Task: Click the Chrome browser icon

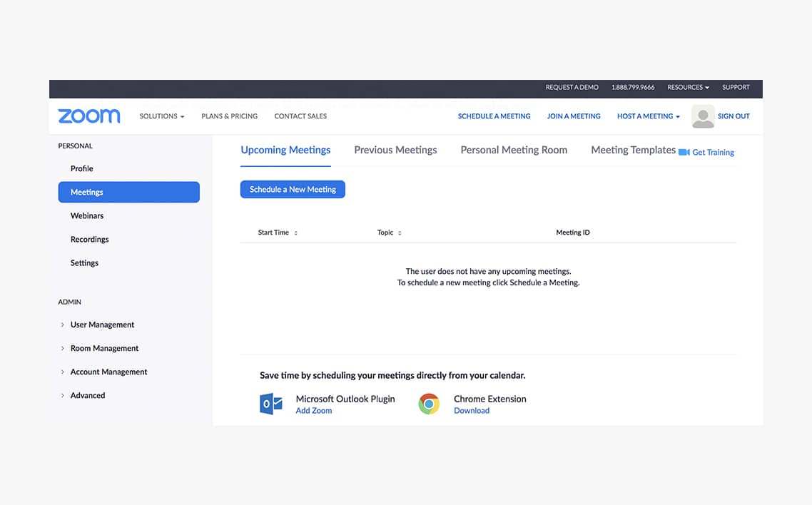Action: click(x=429, y=404)
